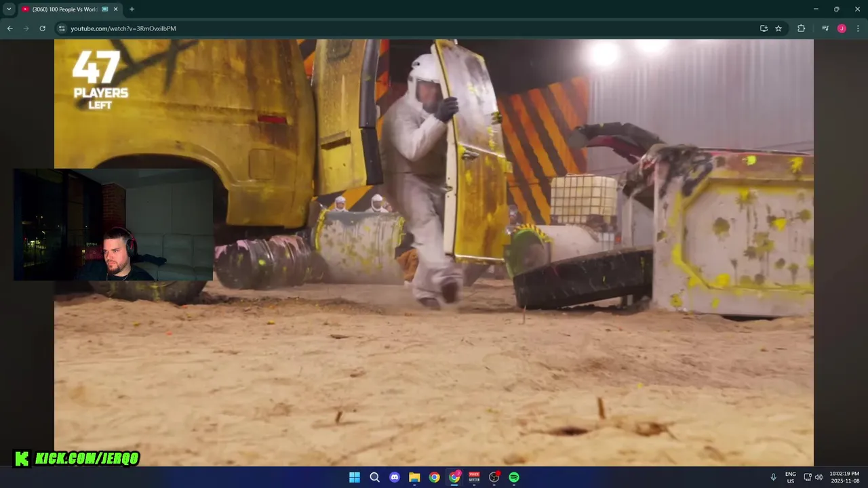Switch the ENG US input language
The height and width of the screenshot is (488, 868).
[x=791, y=477]
